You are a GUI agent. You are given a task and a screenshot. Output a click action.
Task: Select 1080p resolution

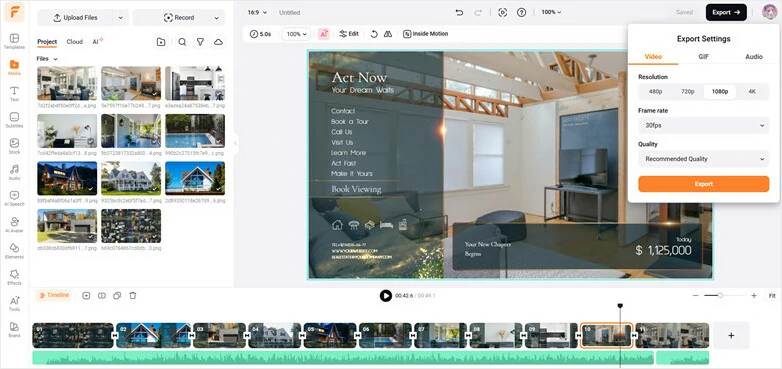[720, 92]
